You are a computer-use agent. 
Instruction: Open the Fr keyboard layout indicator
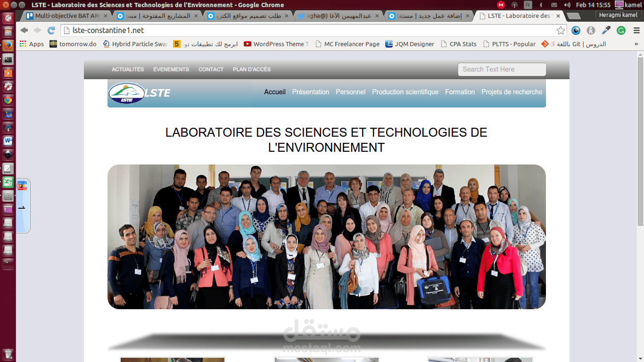(528, 5)
